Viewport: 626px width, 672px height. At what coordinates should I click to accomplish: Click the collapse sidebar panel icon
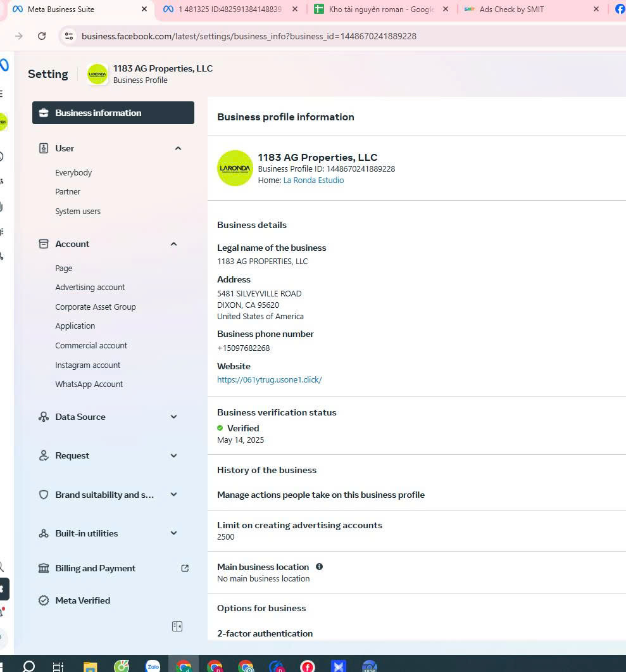click(x=177, y=626)
